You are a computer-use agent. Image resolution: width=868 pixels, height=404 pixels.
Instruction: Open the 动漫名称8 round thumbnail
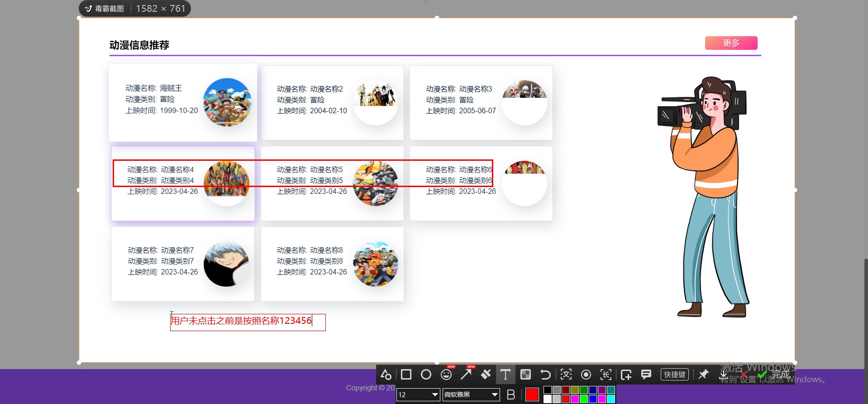[376, 264]
